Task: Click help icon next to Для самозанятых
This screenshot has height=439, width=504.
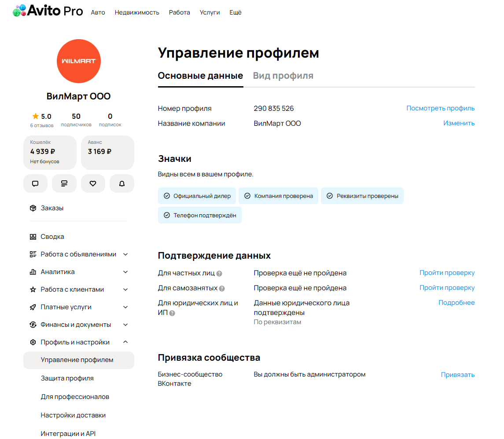Action: pos(222,289)
